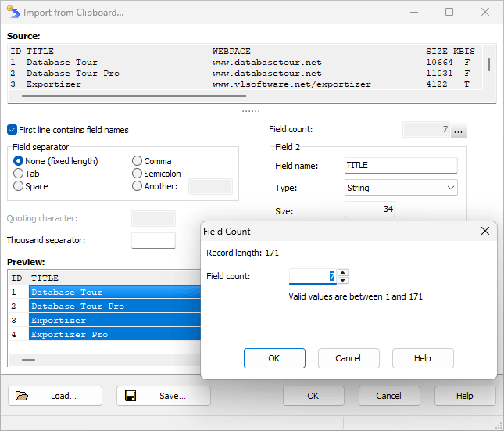
Task: Click the Field count input in dialog
Action: (x=313, y=276)
